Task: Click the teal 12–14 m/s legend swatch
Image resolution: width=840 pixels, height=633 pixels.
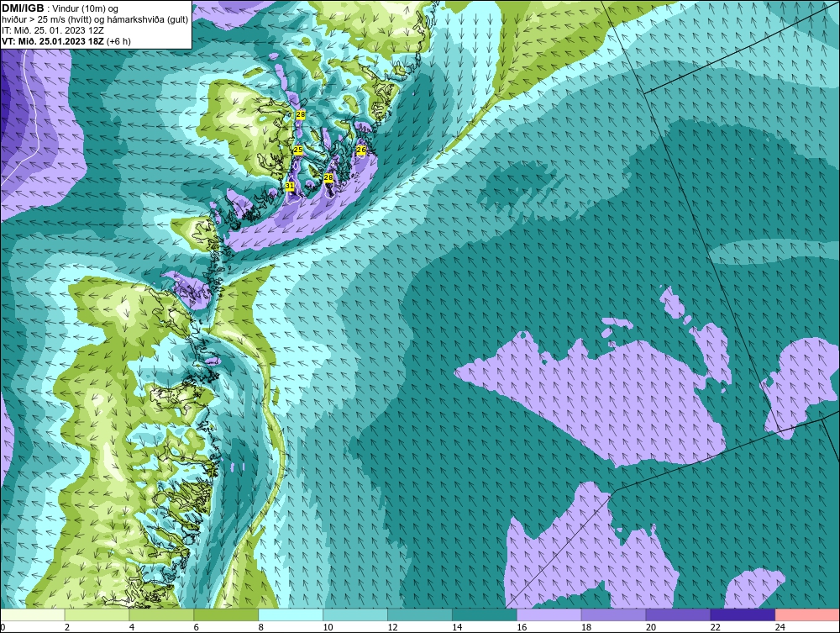Action: (x=420, y=615)
